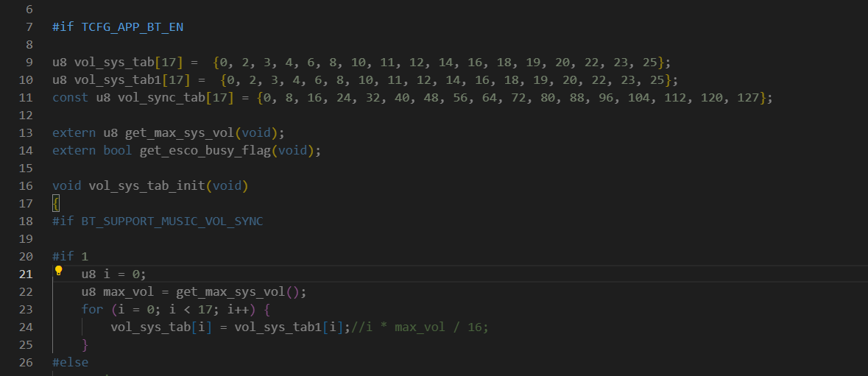Image resolution: width=868 pixels, height=376 pixels.
Task: Click get_max_sys_vol() call on line 22
Action: [x=238, y=292]
